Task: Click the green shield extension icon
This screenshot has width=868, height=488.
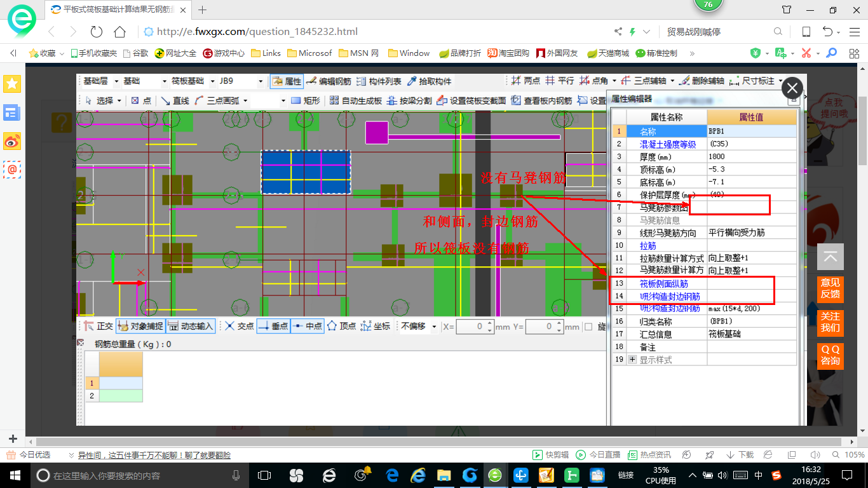Action: point(756,53)
